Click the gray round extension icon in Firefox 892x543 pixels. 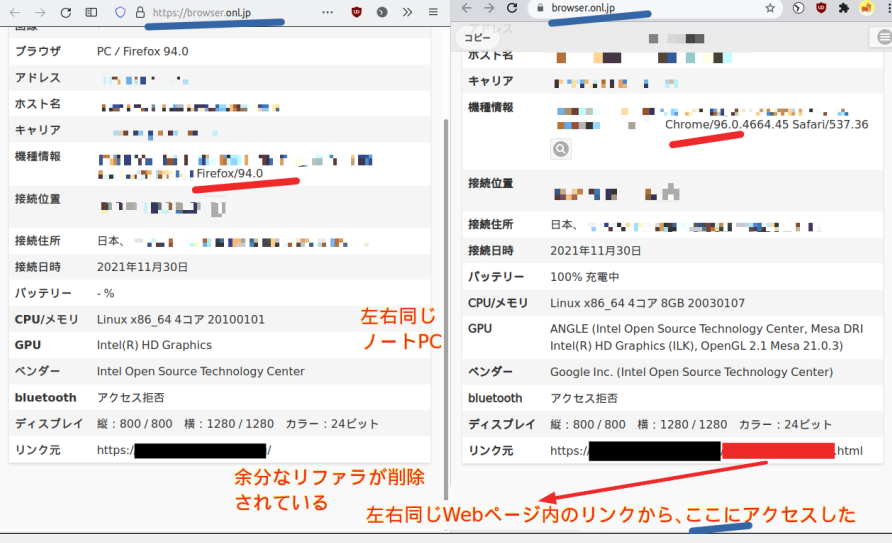[x=382, y=12]
